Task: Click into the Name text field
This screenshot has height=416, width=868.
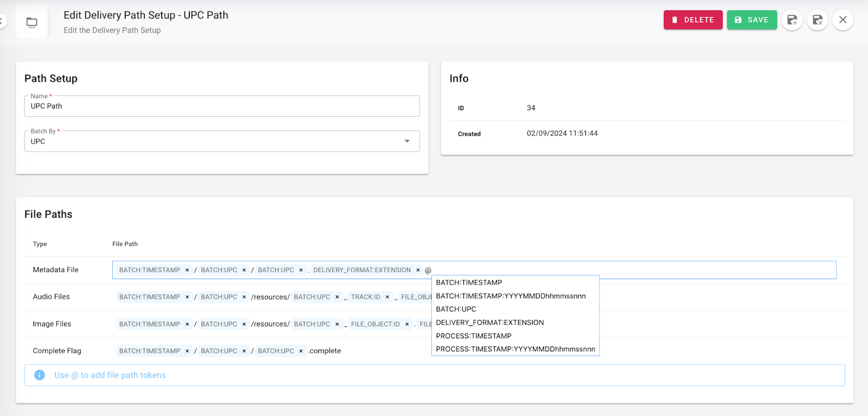Action: point(222,106)
